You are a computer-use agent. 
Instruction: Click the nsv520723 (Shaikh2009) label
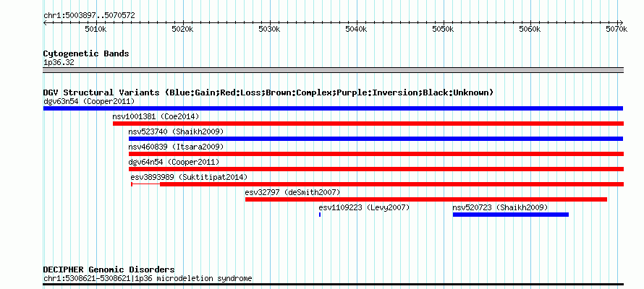click(500, 207)
